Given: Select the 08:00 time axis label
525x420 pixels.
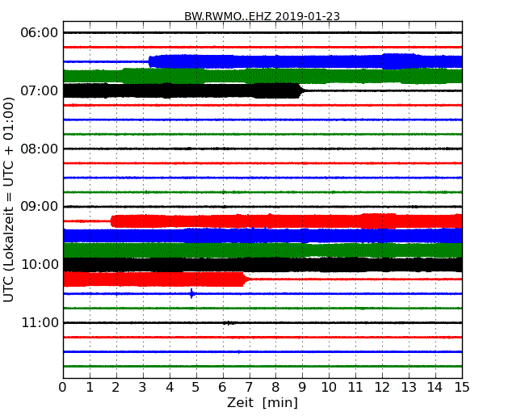Looking at the screenshot, I should click(40, 149).
